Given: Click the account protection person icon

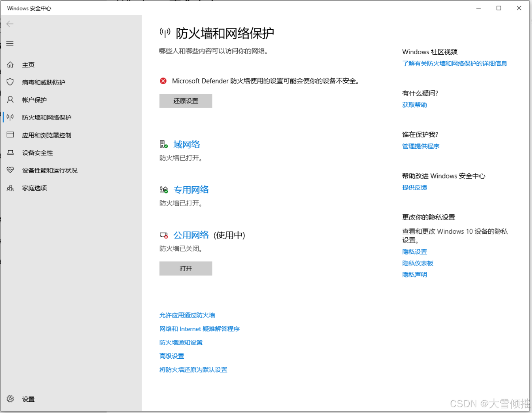Looking at the screenshot, I should point(10,100).
